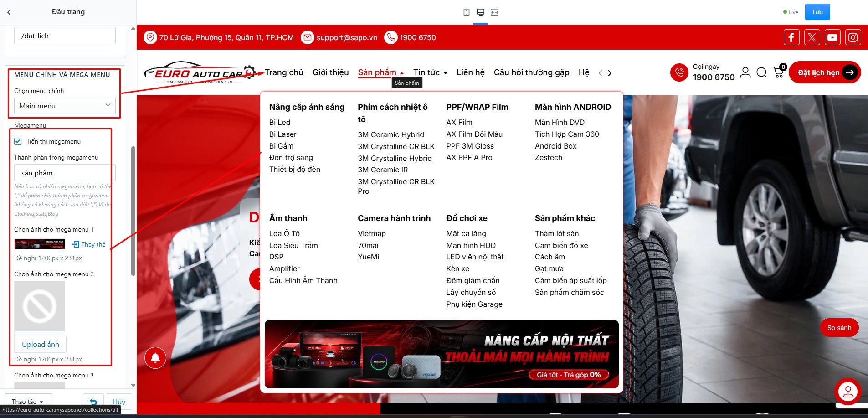Click the So sánh compare button
This screenshot has height=418, width=868.
[839, 328]
